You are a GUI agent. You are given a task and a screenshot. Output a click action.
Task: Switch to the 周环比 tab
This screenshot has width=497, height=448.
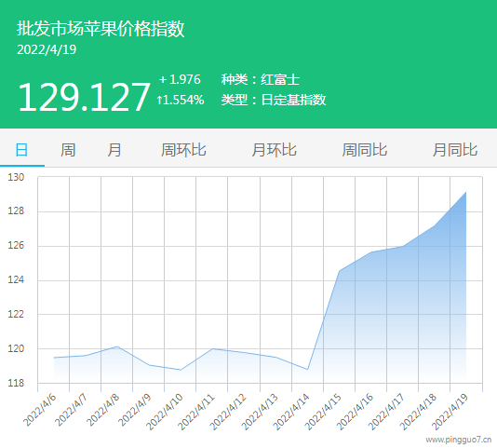coord(183,150)
